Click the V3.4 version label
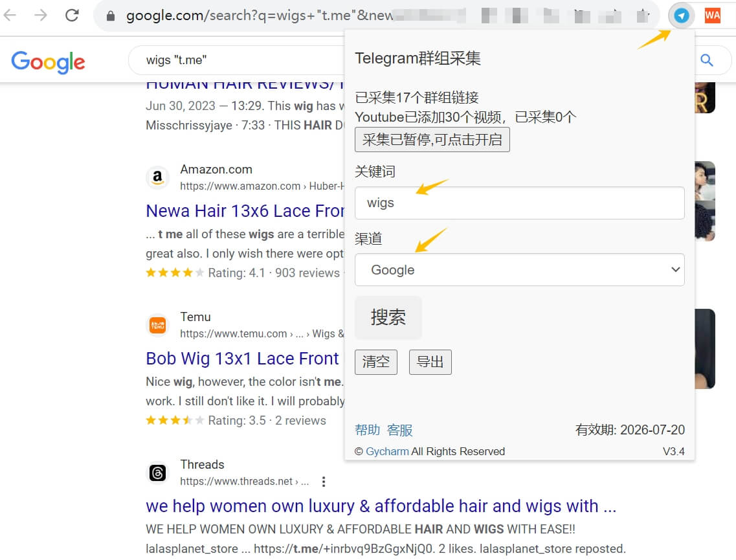The width and height of the screenshot is (736, 560). [x=674, y=452]
